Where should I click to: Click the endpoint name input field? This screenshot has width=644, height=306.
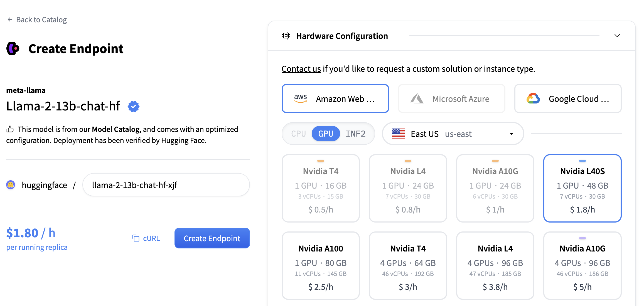click(166, 185)
